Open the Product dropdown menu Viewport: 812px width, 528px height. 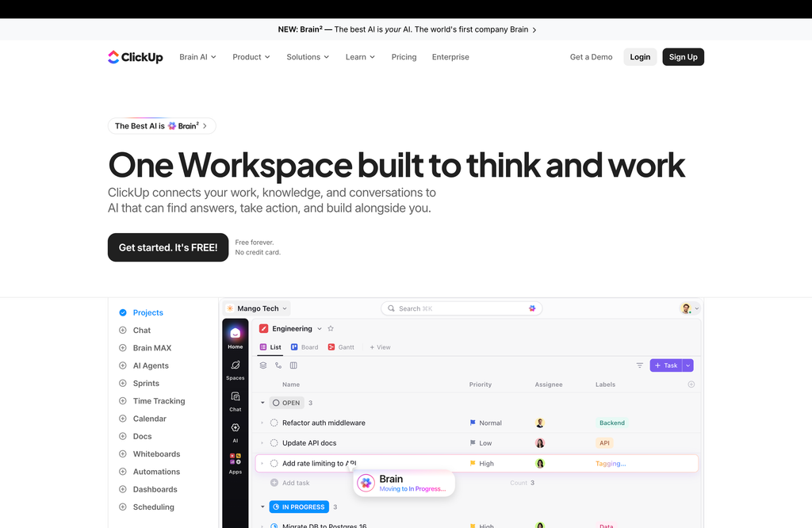(251, 57)
